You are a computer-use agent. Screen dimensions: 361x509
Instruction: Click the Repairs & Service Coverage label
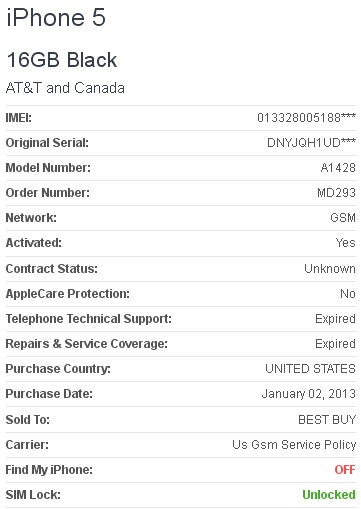[x=87, y=344]
